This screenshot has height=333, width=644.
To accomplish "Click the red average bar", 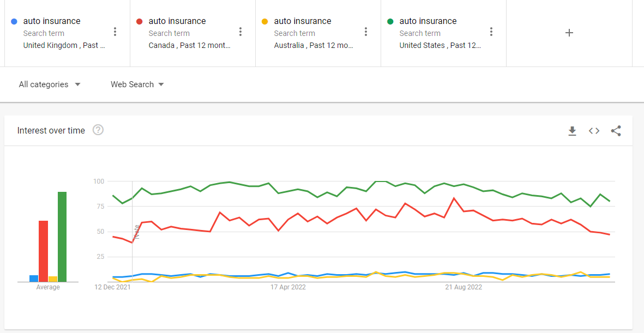I will (x=43, y=251).
